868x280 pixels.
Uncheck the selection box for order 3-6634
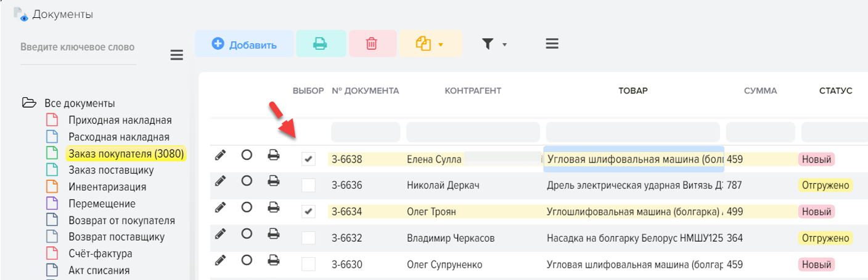[308, 212]
